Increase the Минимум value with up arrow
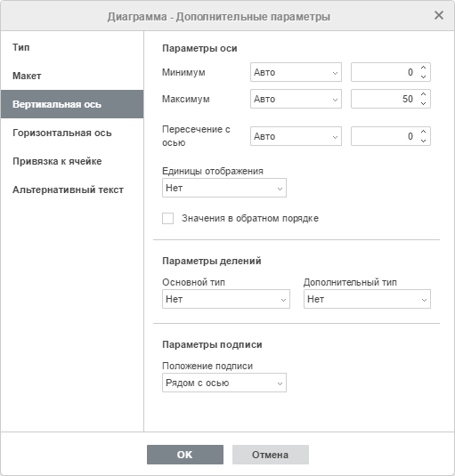Viewport: 455px width, 476px height. pos(424,68)
